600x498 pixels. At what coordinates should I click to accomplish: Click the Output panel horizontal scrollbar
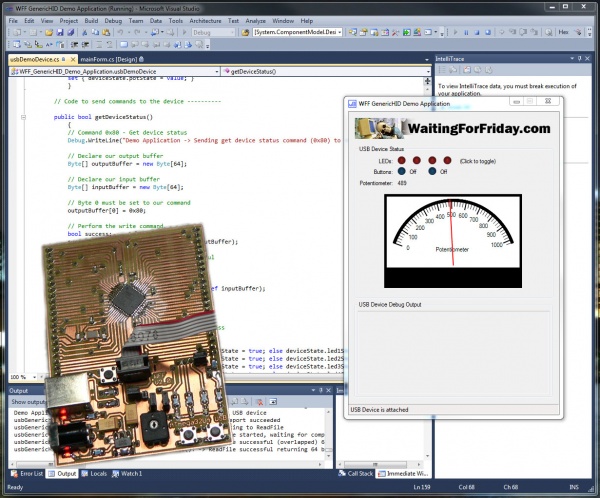[x=166, y=464]
